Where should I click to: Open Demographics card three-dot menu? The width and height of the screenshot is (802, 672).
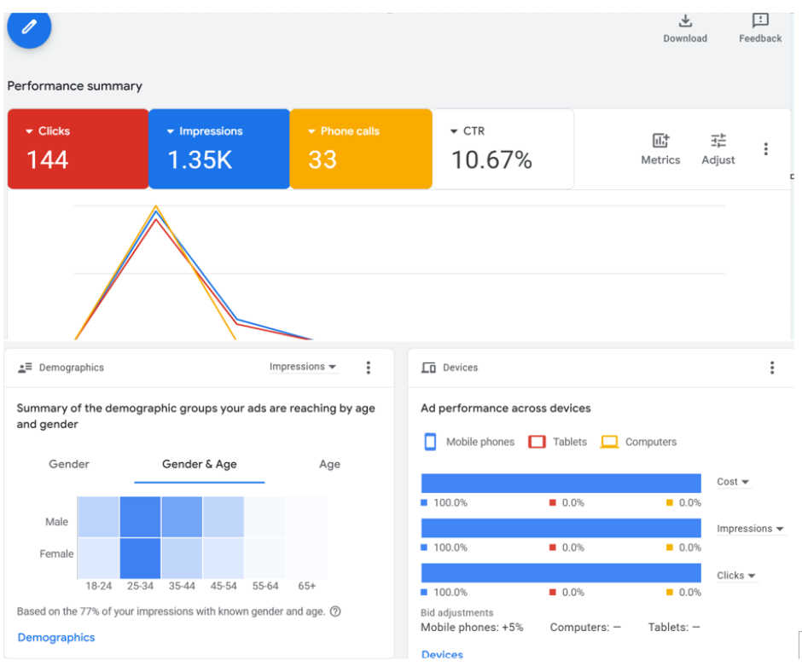coord(369,368)
